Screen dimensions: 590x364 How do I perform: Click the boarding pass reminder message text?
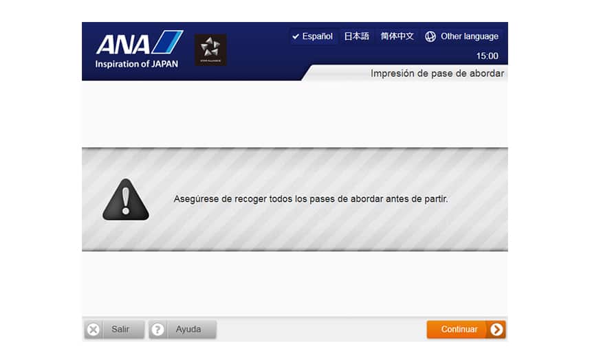coord(311,198)
